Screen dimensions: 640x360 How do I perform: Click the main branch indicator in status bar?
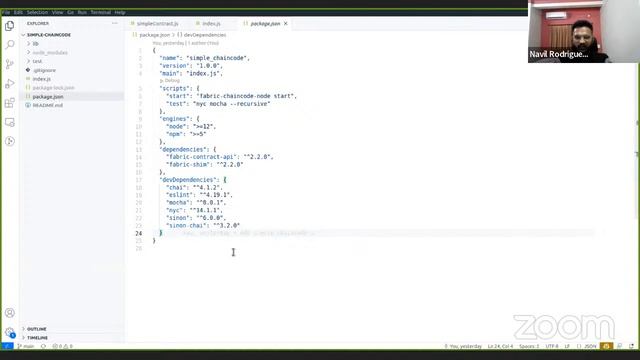[26, 346]
